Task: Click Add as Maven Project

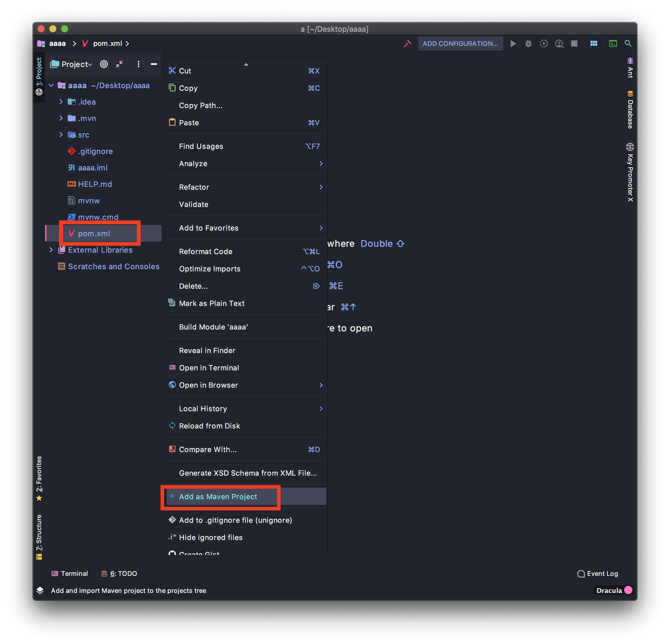Action: (246, 496)
